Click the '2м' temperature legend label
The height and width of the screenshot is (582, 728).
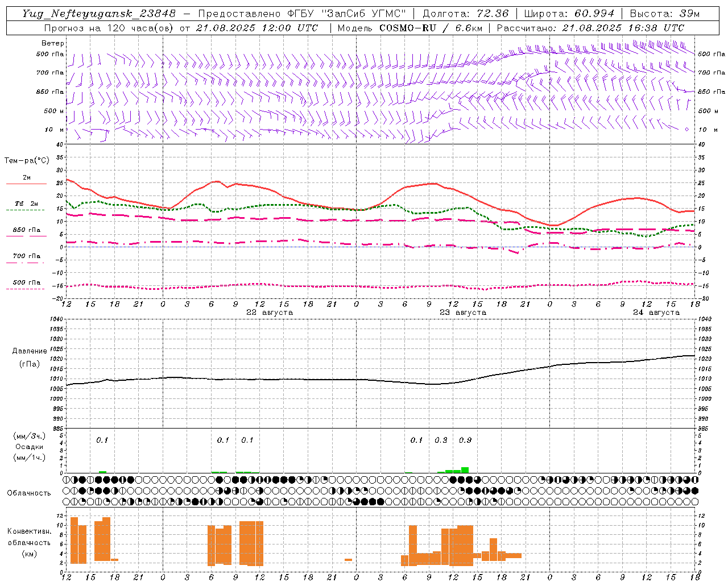tap(27, 178)
